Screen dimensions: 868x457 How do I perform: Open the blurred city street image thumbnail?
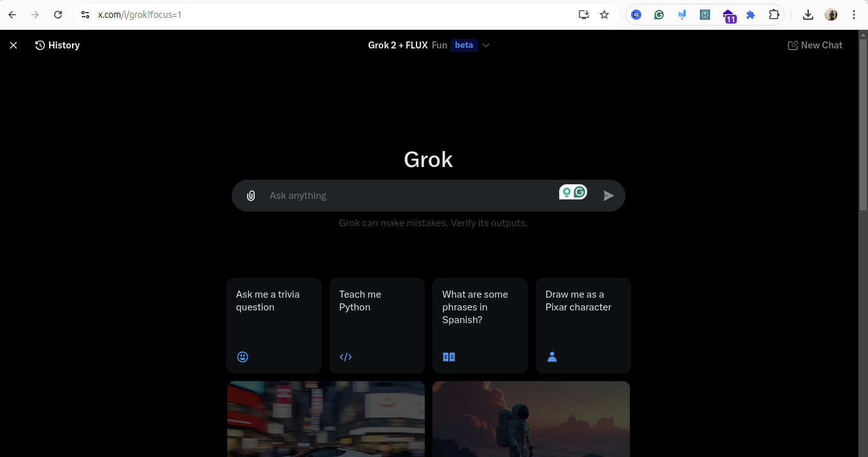(326, 419)
